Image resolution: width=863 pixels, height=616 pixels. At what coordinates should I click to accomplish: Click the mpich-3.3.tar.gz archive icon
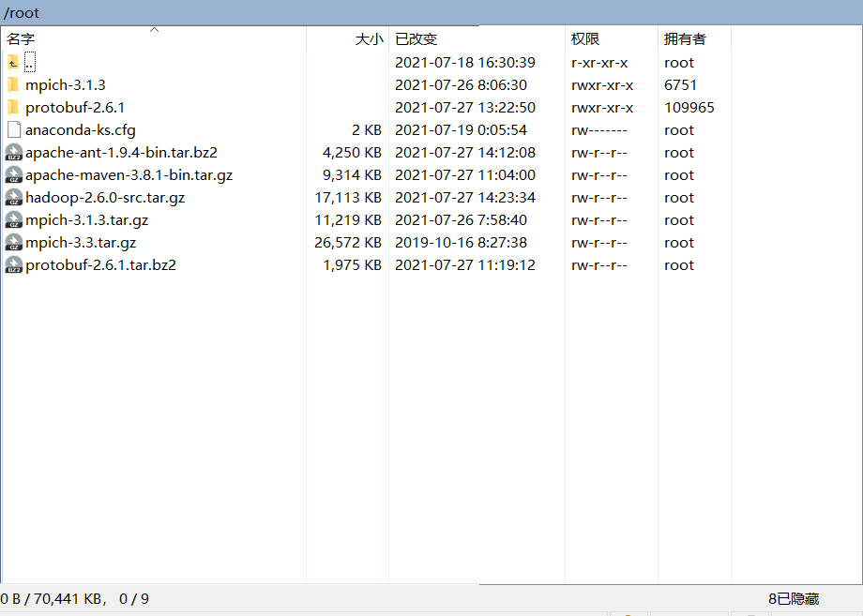[14, 243]
